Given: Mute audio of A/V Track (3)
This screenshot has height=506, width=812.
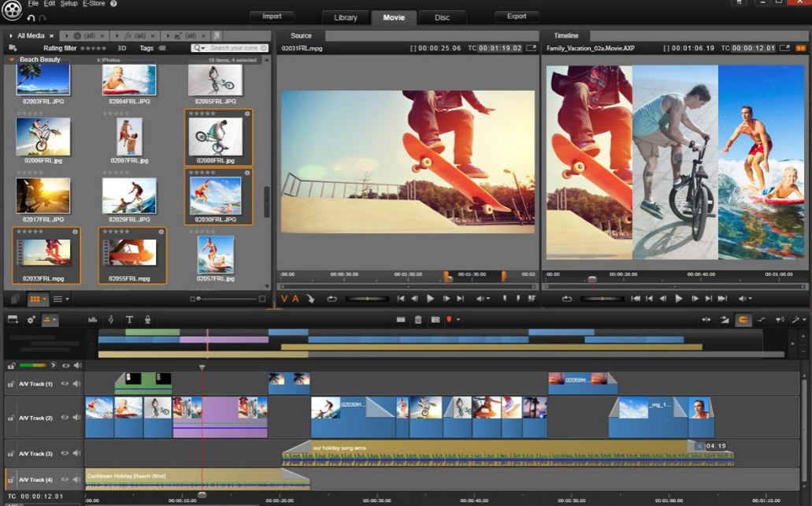Looking at the screenshot, I should [76, 453].
